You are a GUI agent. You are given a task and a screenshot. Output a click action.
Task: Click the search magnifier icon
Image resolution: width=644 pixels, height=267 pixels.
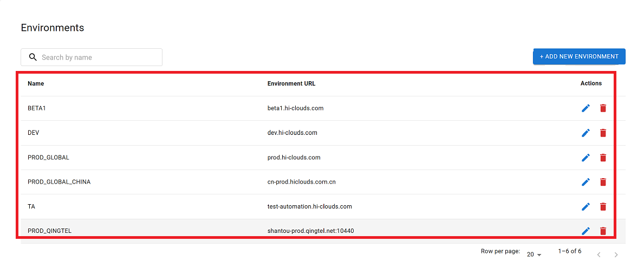(33, 57)
